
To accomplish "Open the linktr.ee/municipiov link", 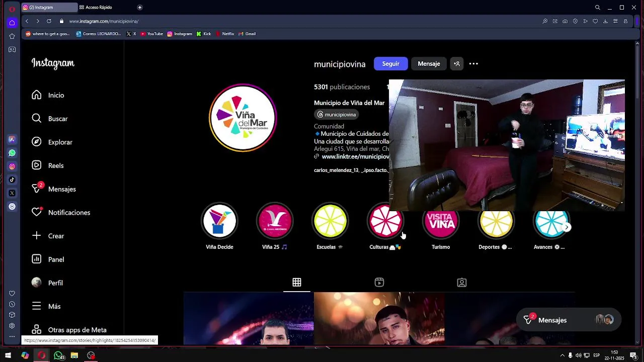I will [x=355, y=156].
